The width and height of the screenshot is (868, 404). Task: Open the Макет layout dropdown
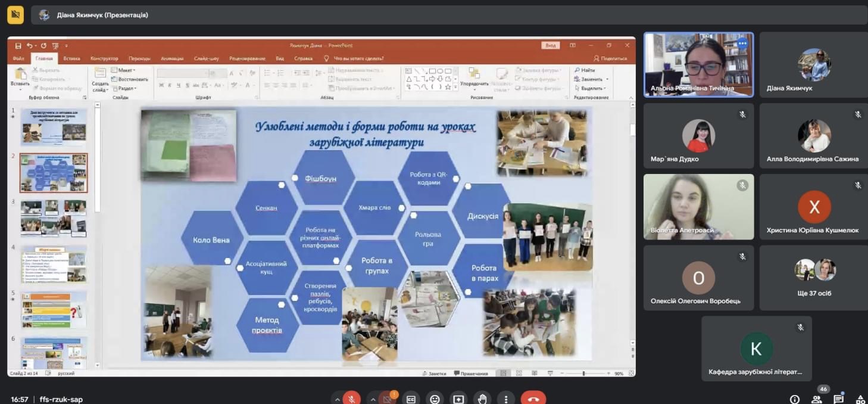pos(124,70)
